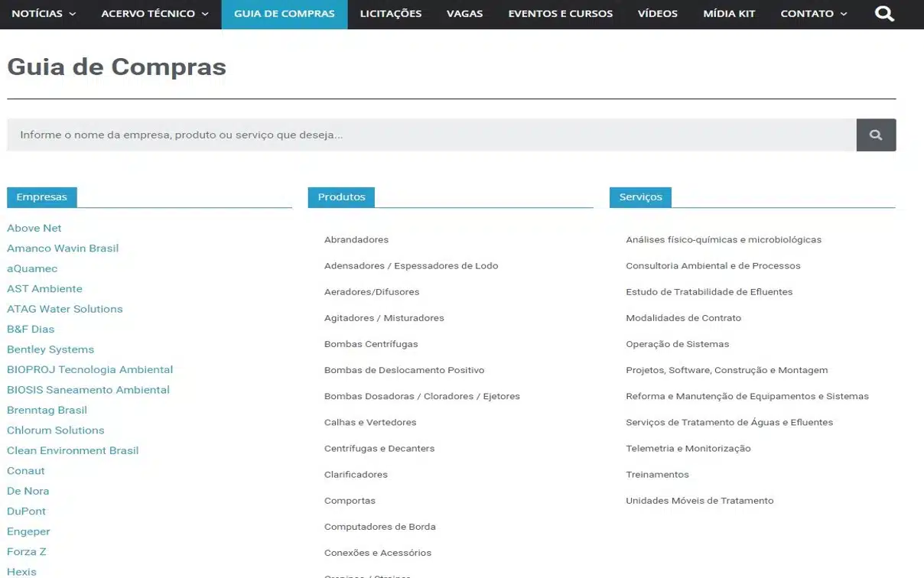Browse Calhas e Vertedores products
Image resolution: width=924 pixels, height=578 pixels.
370,422
